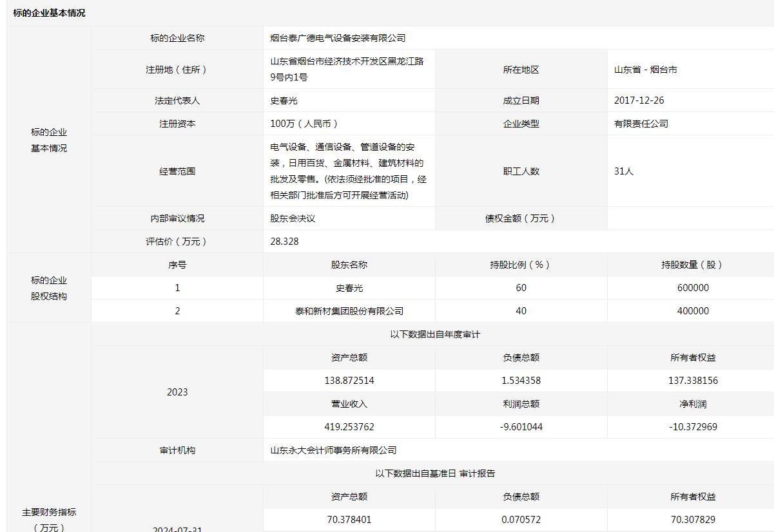Select legal representative value 史春光
The height and width of the screenshot is (532, 774).
click(284, 100)
